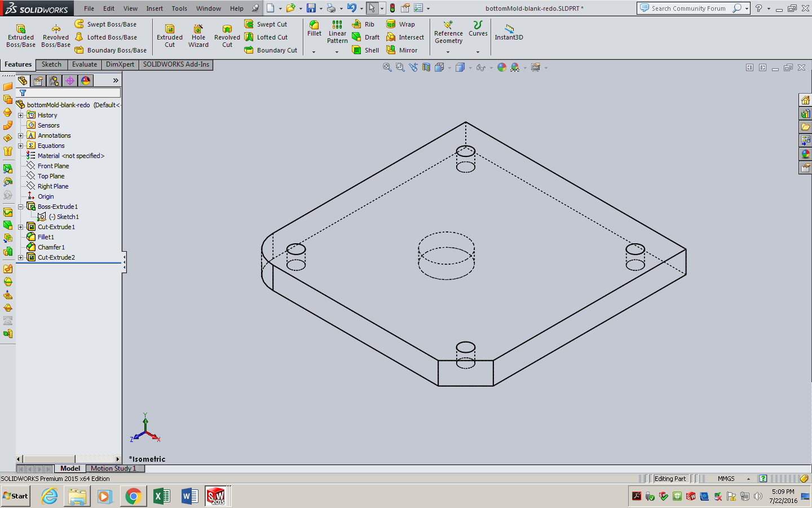Viewport: 812px width, 508px height.
Task: Select the Revolved Cut tool
Action: coord(227,36)
